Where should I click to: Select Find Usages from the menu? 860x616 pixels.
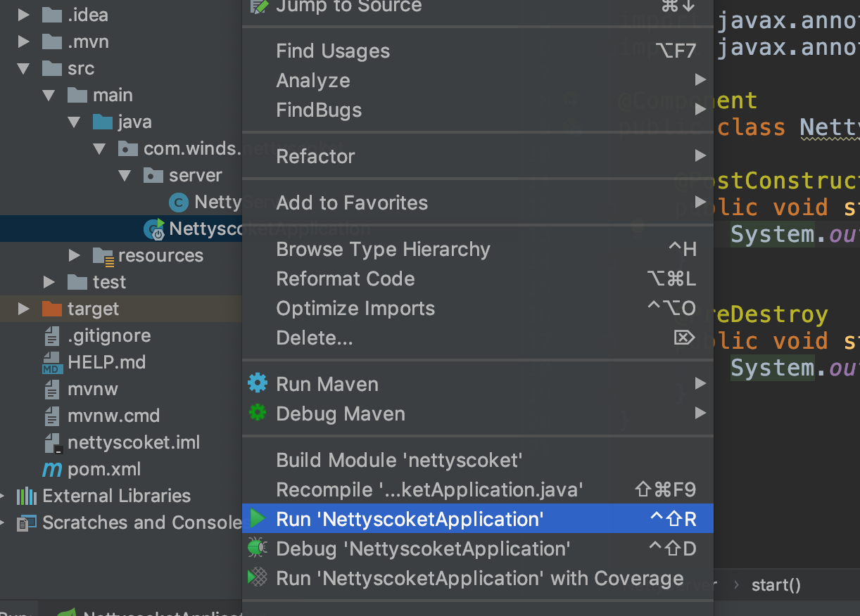coord(333,51)
